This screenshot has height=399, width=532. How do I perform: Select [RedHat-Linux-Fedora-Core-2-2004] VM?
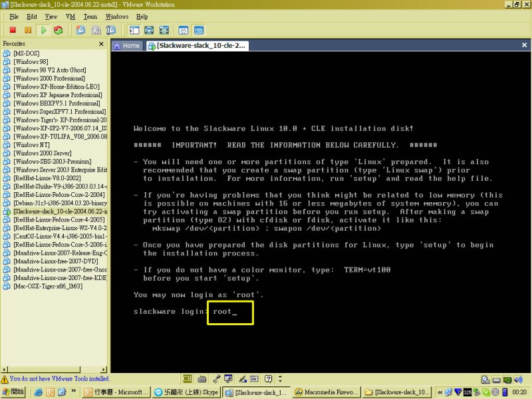coord(59,194)
